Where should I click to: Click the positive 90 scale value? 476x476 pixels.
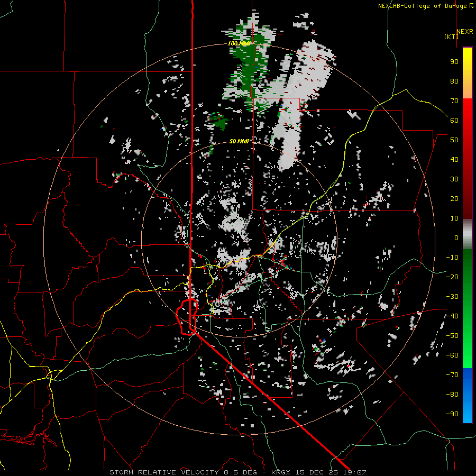454,62
